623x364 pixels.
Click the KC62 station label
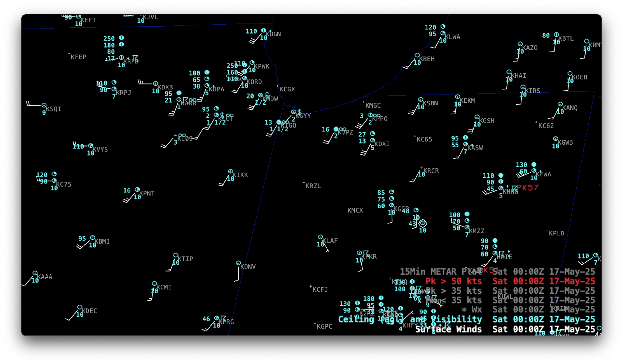546,126
